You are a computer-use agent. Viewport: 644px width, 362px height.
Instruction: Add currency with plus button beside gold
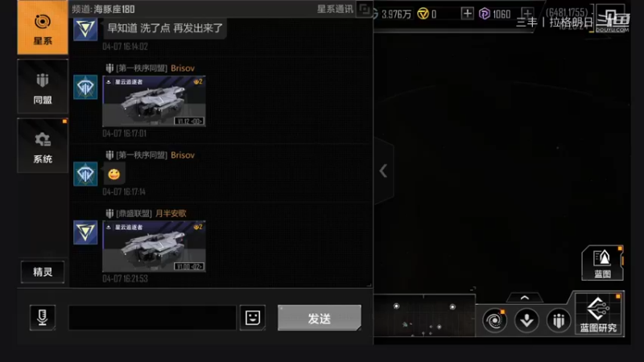[467, 14]
